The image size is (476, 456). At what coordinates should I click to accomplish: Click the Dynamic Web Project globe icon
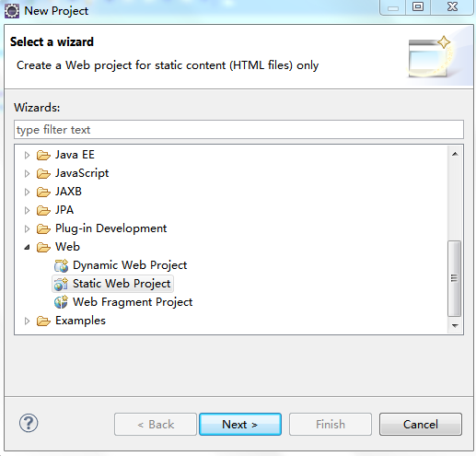[61, 265]
